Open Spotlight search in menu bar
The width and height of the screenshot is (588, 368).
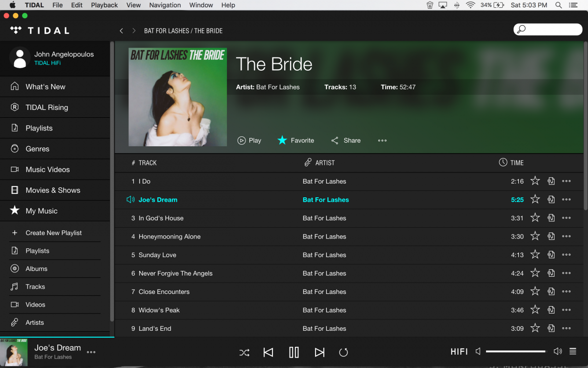559,5
